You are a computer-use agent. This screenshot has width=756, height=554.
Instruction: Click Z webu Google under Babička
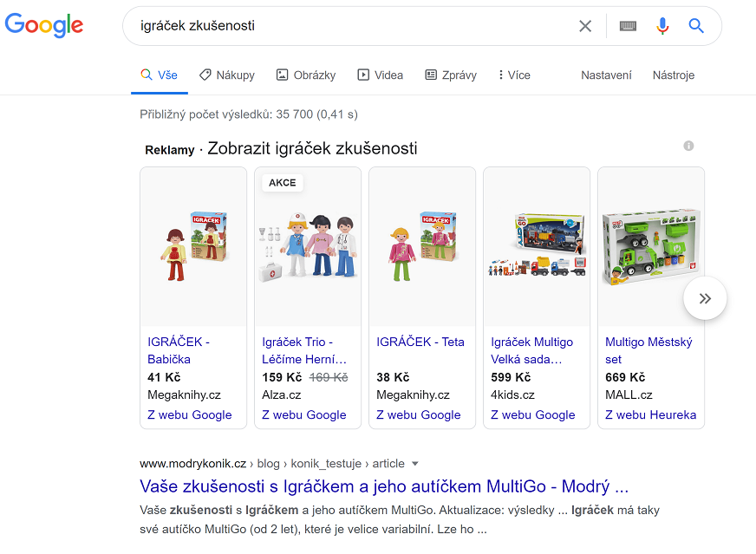pos(190,414)
